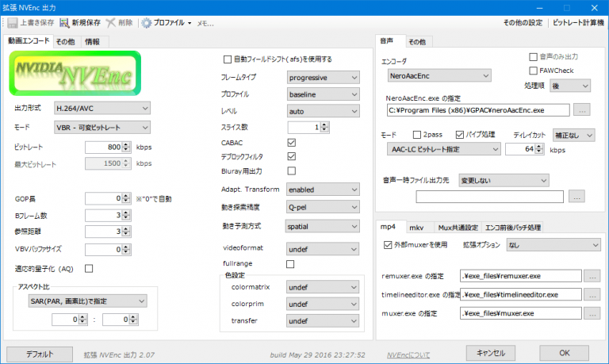Enable the FAWCheck checkbox
The width and height of the screenshot is (609, 364).
point(533,71)
